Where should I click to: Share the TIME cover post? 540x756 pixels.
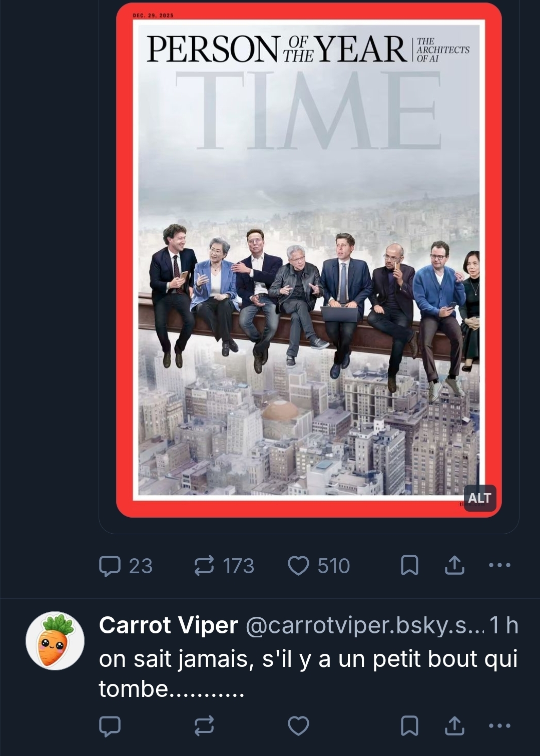point(454,566)
